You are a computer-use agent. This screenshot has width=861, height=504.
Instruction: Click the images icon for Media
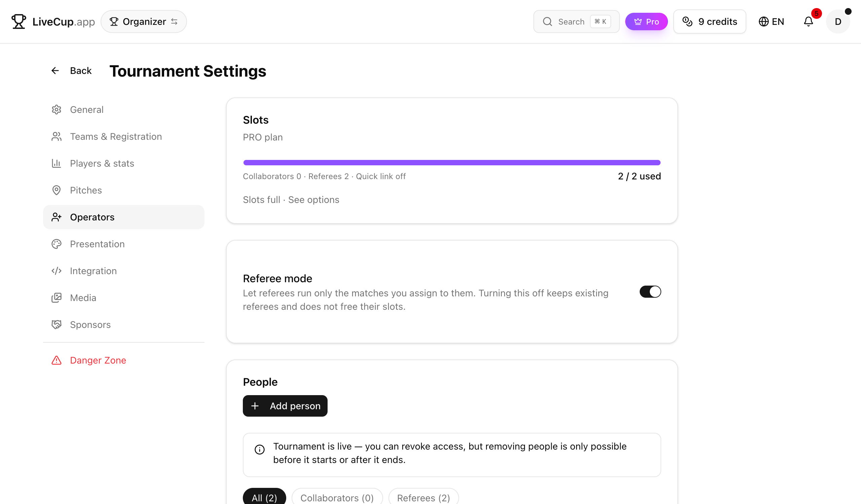click(x=57, y=298)
